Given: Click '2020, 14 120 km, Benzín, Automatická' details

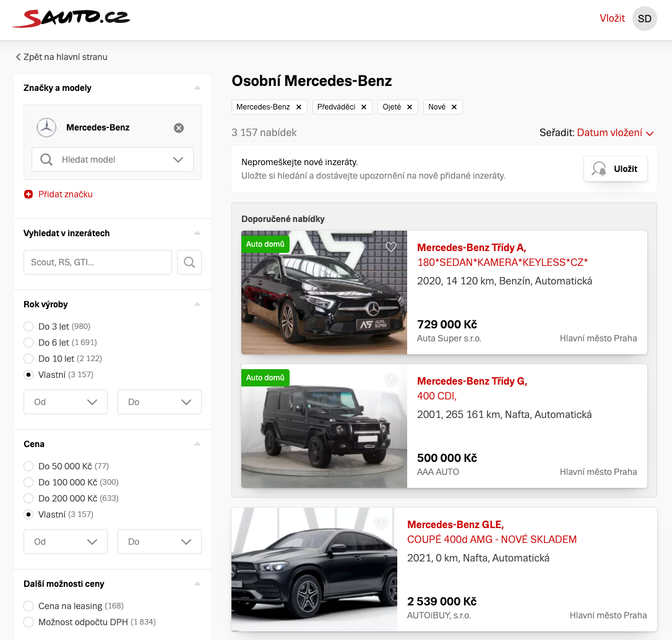Looking at the screenshot, I should (x=504, y=281).
